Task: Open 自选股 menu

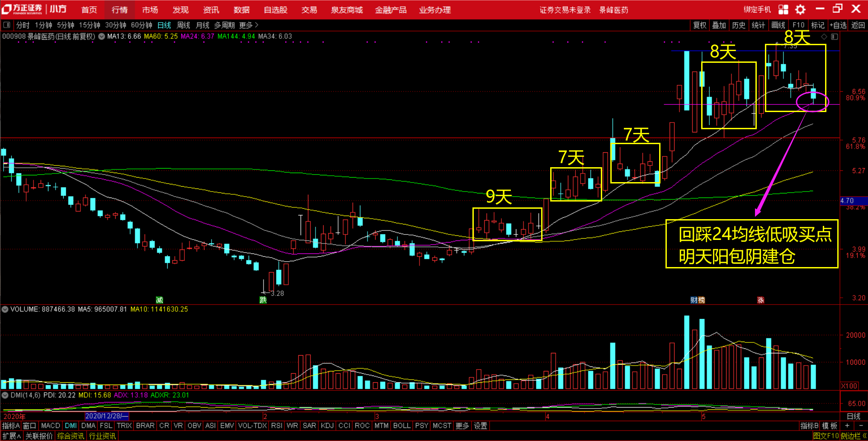Action: [276, 9]
